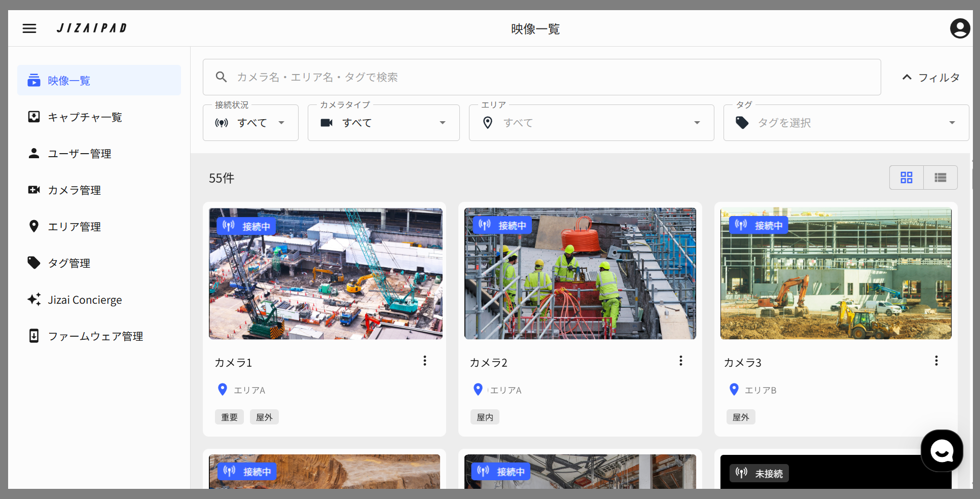Click the エリアA label under カメラ2

(505, 390)
